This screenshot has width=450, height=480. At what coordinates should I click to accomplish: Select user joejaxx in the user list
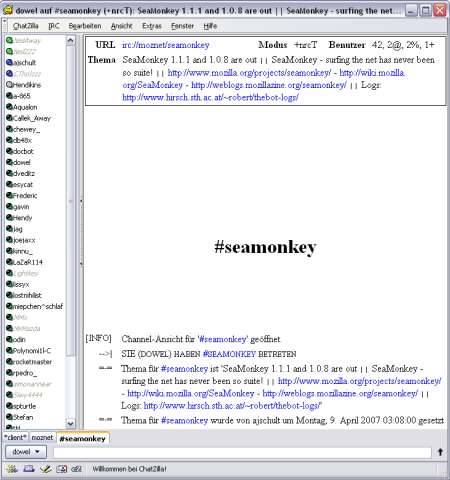point(24,240)
